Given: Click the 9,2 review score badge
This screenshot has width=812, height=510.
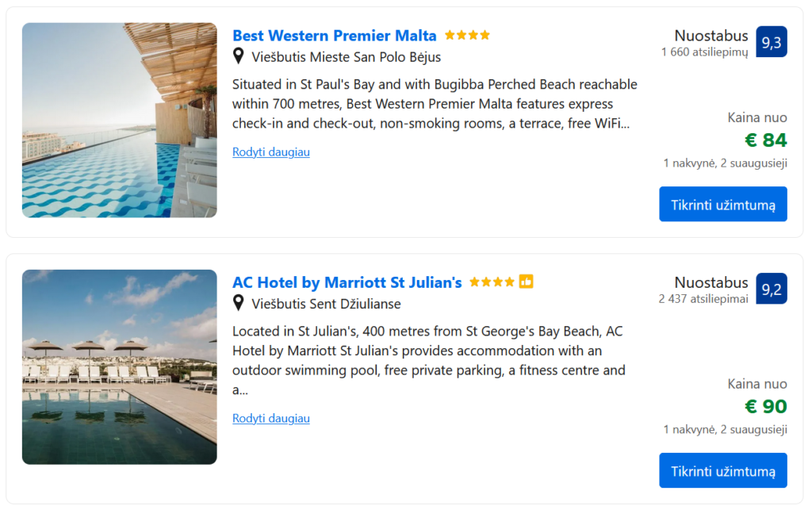Looking at the screenshot, I should (x=772, y=290).
